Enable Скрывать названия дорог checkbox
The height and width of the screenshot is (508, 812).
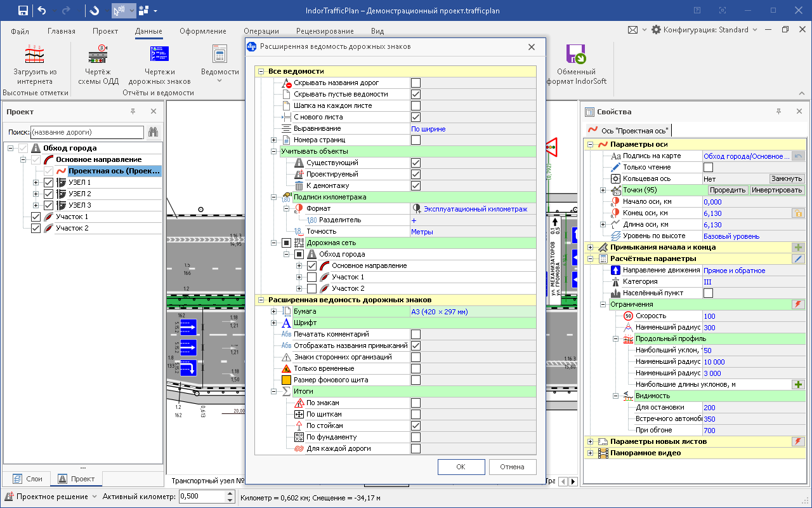tap(416, 83)
